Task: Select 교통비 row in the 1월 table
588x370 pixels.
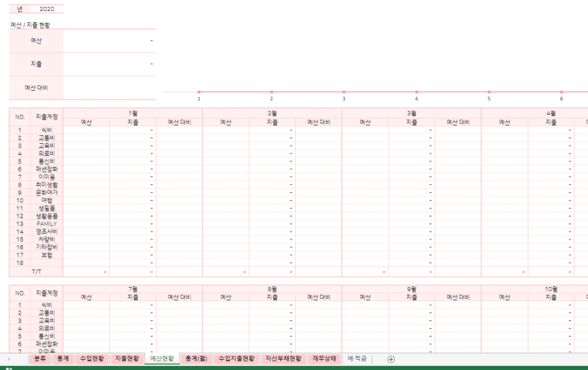Action: pyautogui.click(x=47, y=138)
